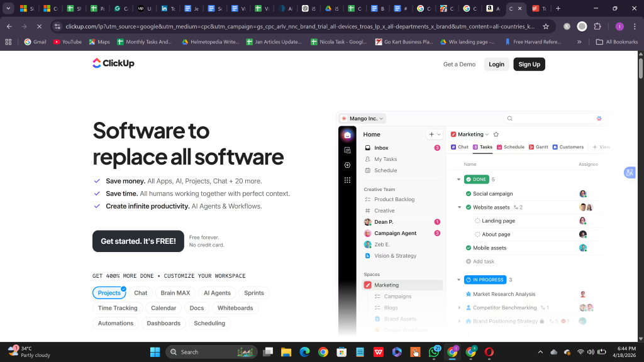
Task: Open the apps grid icon in dark sidebar
Action: 347,180
